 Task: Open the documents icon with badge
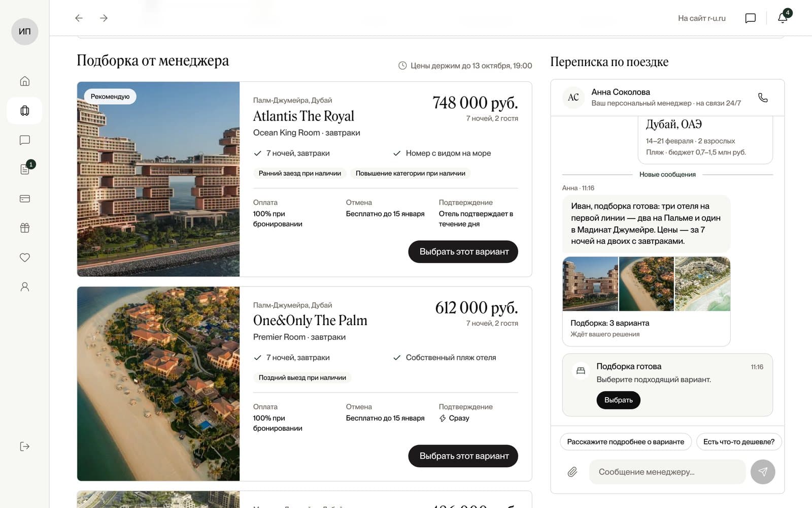[24, 169]
